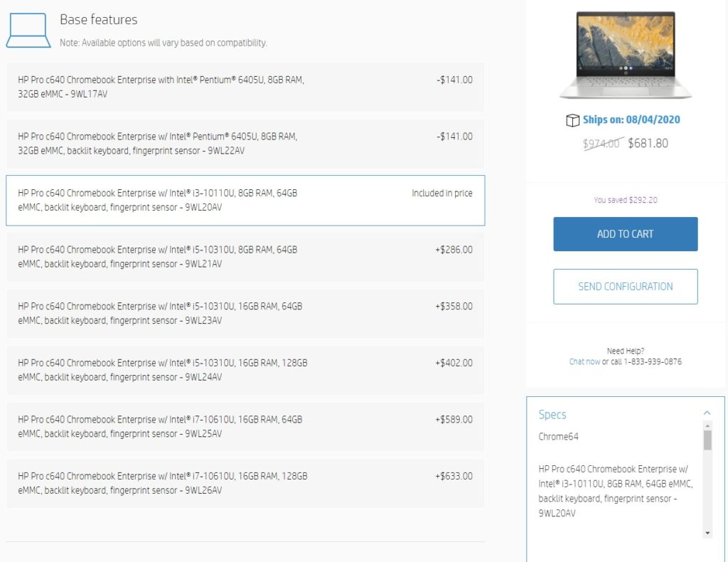Click the +$286.00 price
This screenshot has width=728, height=562.
(454, 250)
